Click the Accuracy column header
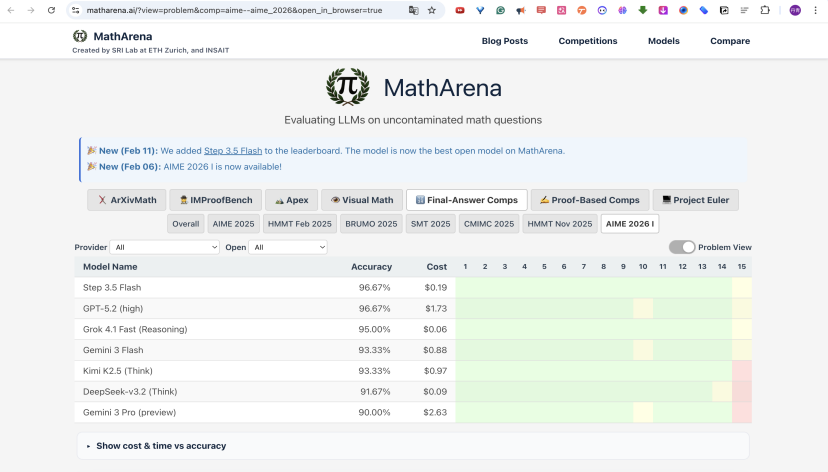The width and height of the screenshot is (828, 472). pyautogui.click(x=370, y=267)
